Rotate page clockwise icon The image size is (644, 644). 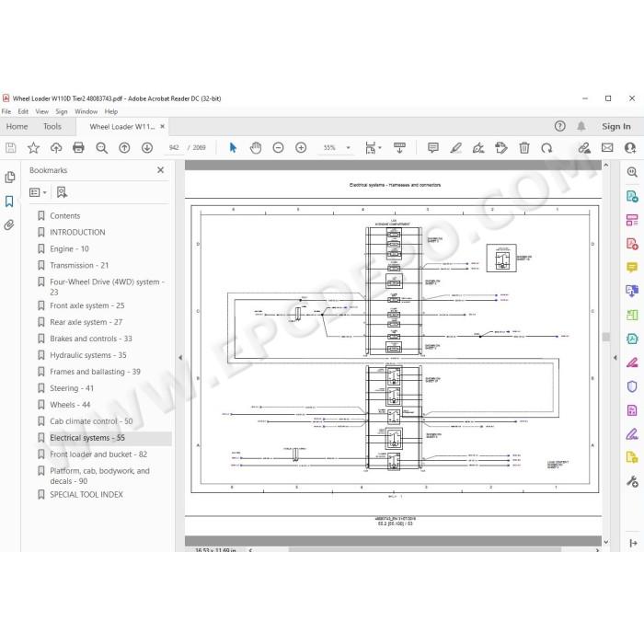click(x=546, y=148)
